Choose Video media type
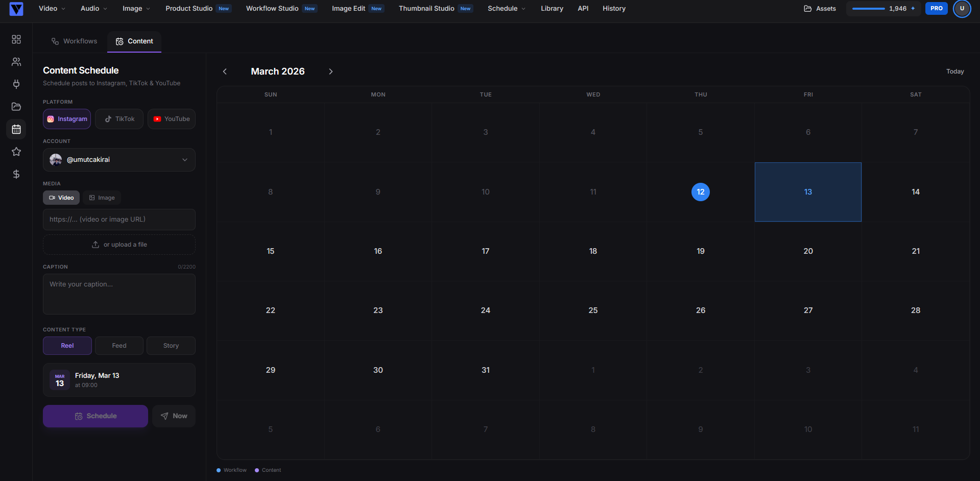This screenshot has height=481, width=980. (61, 198)
